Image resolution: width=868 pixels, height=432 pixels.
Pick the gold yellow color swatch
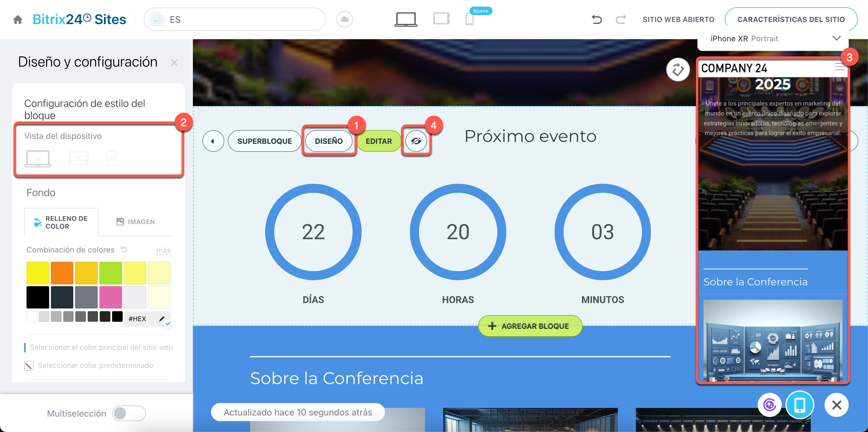86,273
